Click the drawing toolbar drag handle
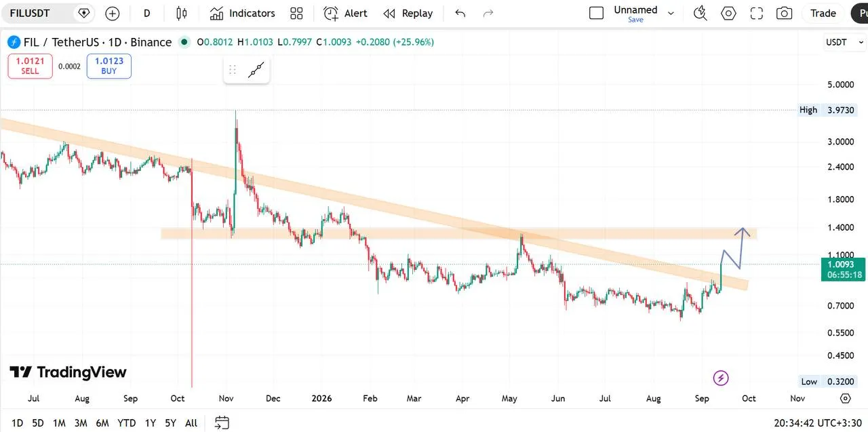868x432 pixels. 233,70
